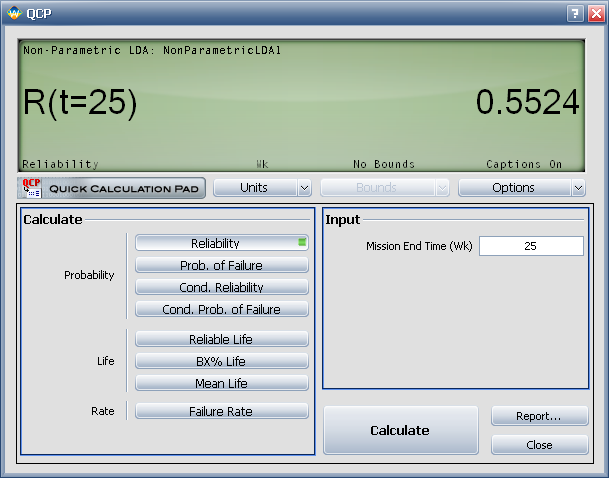Switch to Prob. of Failure calculation
Viewport: 609px width, 478px height.
point(221,265)
